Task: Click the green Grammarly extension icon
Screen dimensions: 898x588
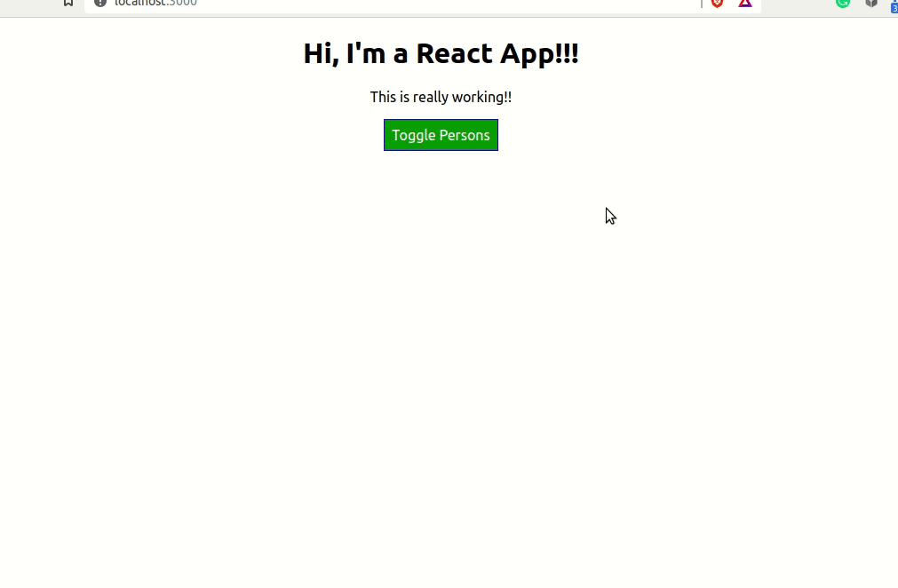Action: pyautogui.click(x=843, y=3)
